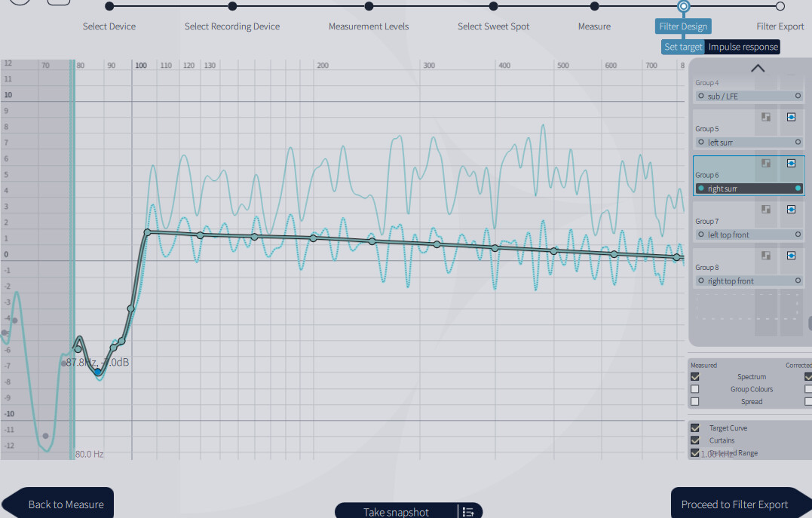Viewport: 812px width, 518px height.
Task: Uncheck Measured Spectrum checkbox
Action: pyautogui.click(x=695, y=376)
